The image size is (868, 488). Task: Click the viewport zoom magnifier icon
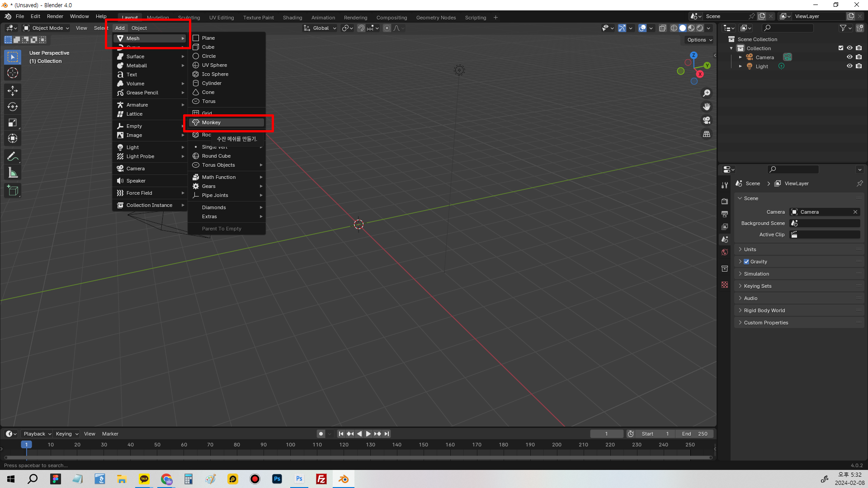707,93
